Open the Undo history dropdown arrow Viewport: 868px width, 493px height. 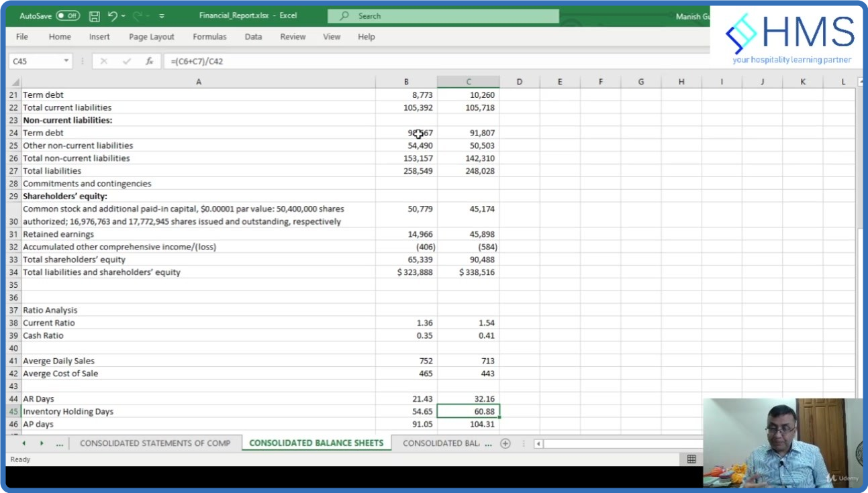pos(124,16)
